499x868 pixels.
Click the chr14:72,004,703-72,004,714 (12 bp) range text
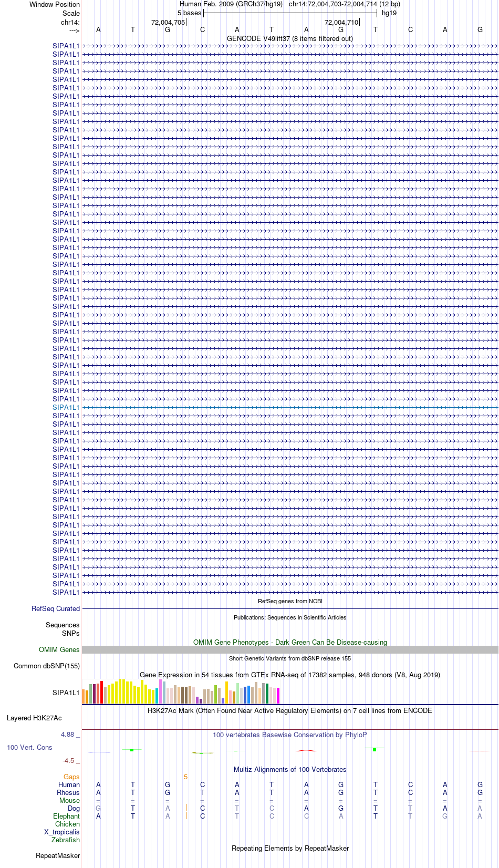tap(345, 4)
